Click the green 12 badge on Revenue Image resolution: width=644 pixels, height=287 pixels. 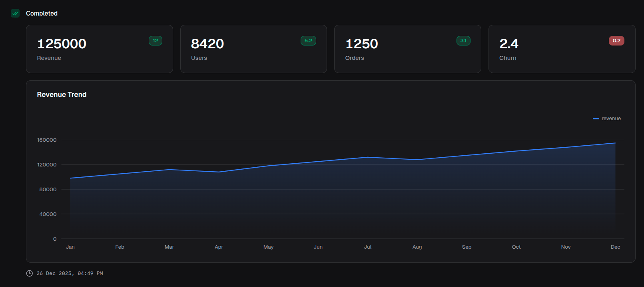(x=156, y=41)
